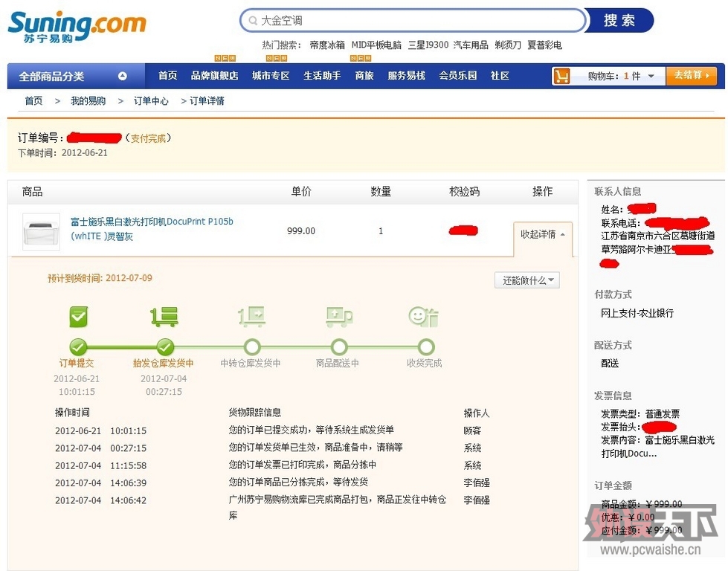Click the all categories round arrow icon
The height and width of the screenshot is (571, 728).
pyautogui.click(x=123, y=76)
